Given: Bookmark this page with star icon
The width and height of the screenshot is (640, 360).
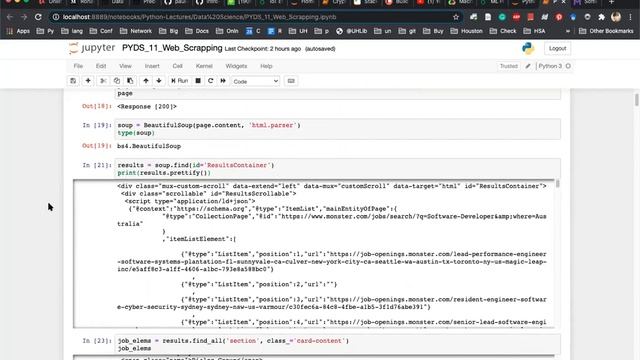Looking at the screenshot, I should [x=456, y=17].
